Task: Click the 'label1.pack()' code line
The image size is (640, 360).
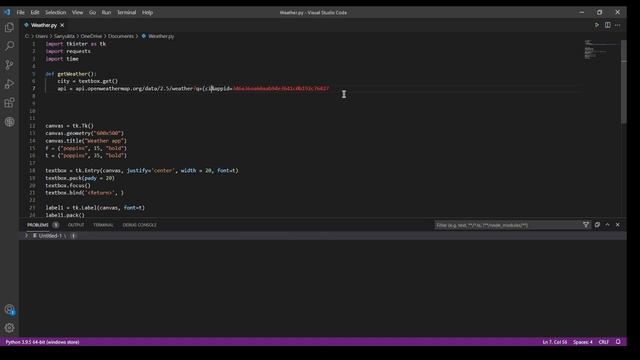Action: point(65,215)
